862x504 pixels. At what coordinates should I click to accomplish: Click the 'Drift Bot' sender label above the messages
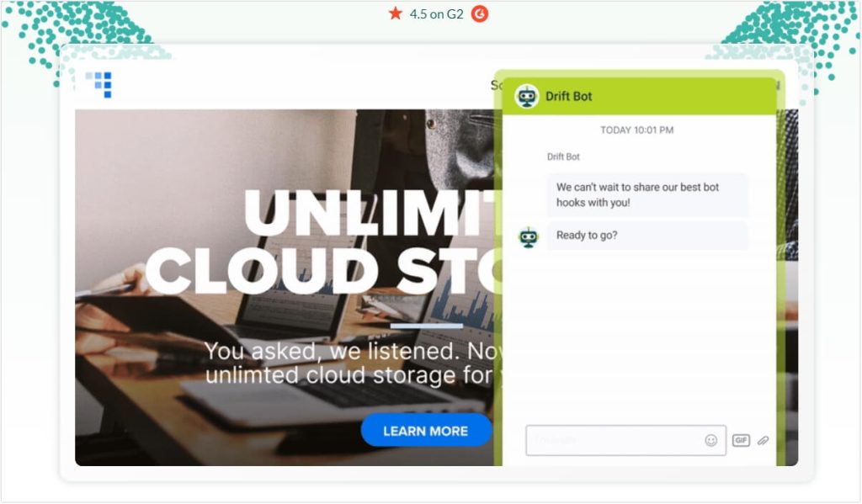click(563, 157)
